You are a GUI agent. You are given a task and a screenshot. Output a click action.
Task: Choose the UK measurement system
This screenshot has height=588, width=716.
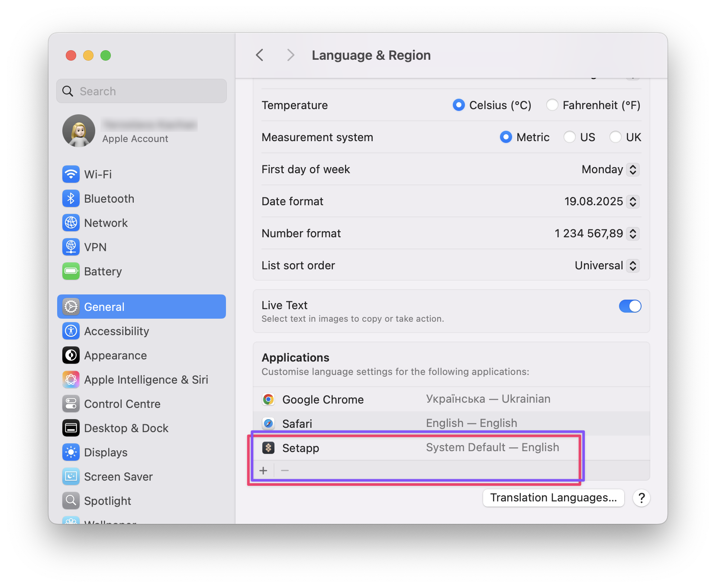(615, 137)
